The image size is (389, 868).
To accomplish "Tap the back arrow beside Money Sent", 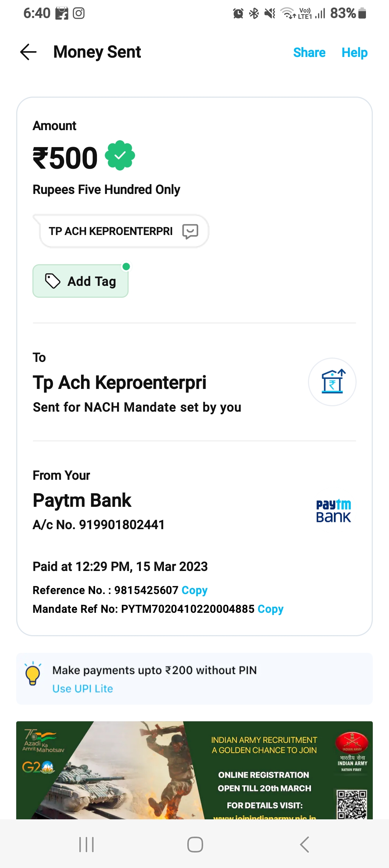I will pyautogui.click(x=28, y=52).
